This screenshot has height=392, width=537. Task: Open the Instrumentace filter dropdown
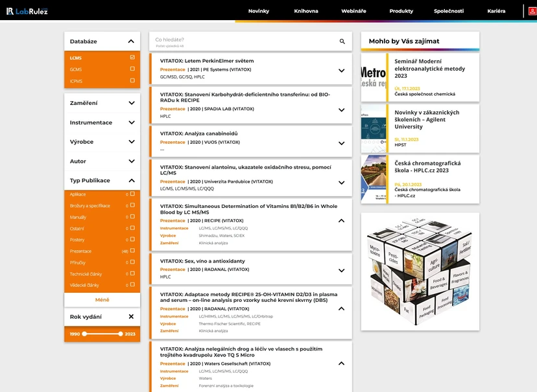[131, 122]
